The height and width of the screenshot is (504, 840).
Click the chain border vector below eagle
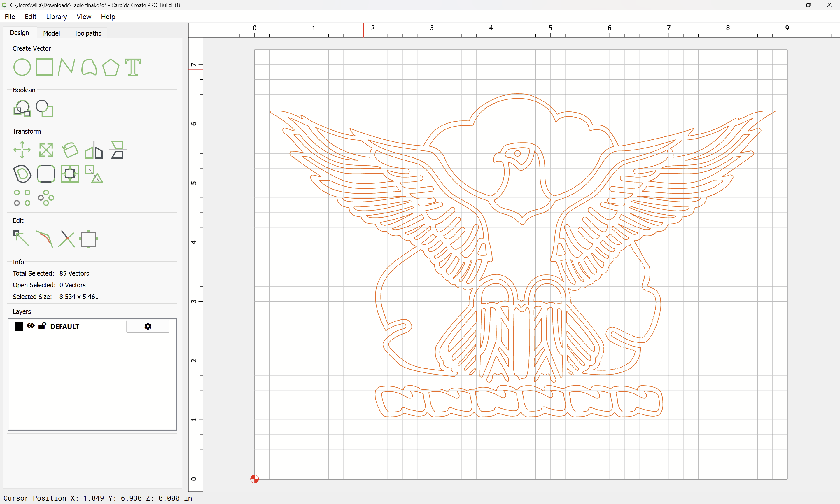[x=519, y=401]
